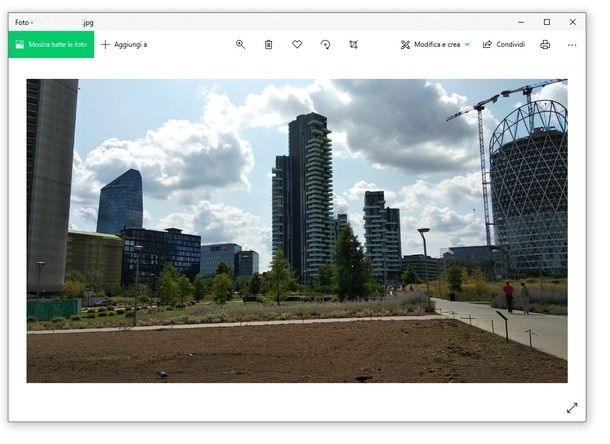
Task: Select the crop tool icon
Action: (x=354, y=45)
